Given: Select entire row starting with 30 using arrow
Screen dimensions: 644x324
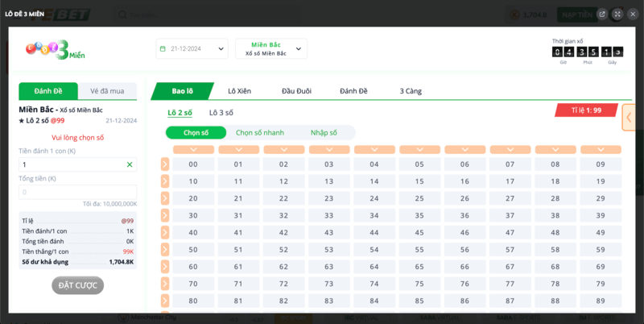Looking at the screenshot, I should 165,215.
